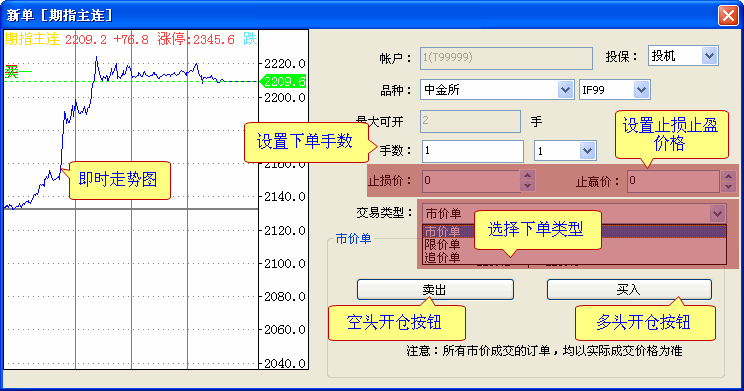The width and height of the screenshot is (744, 391).
Task: Increase 止损价 with up arrow
Action: click(528, 175)
